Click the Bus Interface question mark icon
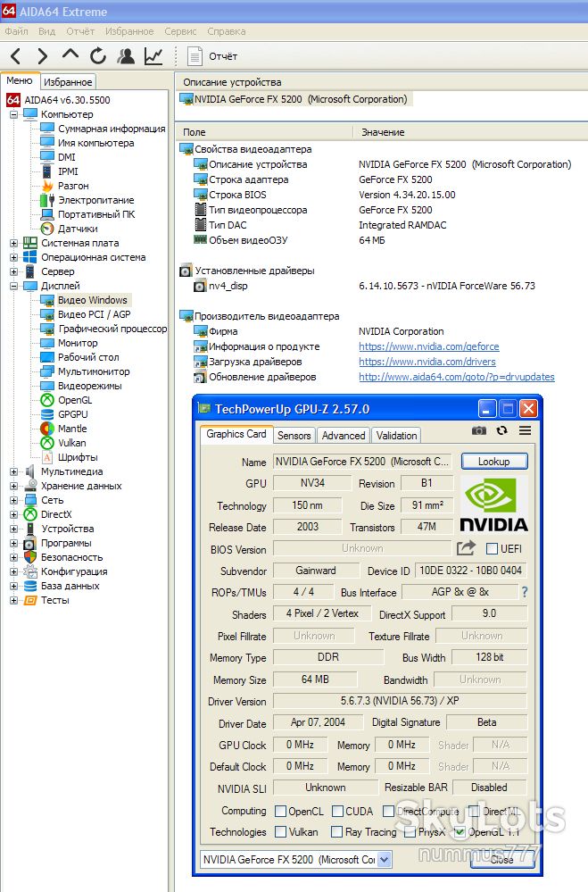588x892 pixels. 525,592
